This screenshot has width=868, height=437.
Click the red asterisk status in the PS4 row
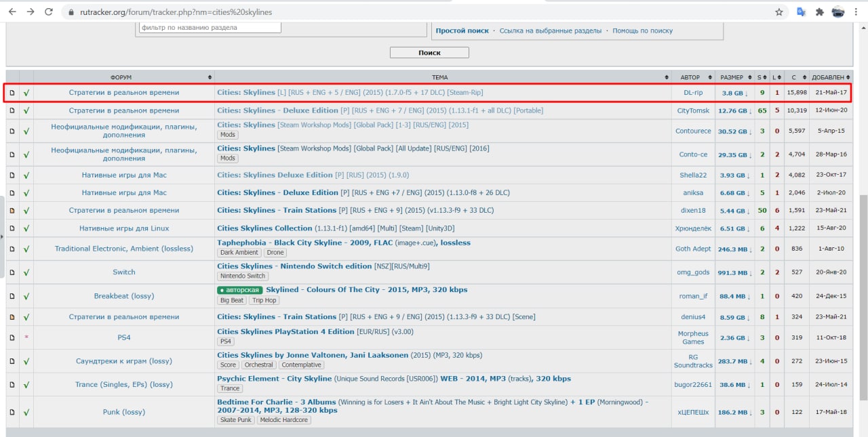click(x=26, y=337)
